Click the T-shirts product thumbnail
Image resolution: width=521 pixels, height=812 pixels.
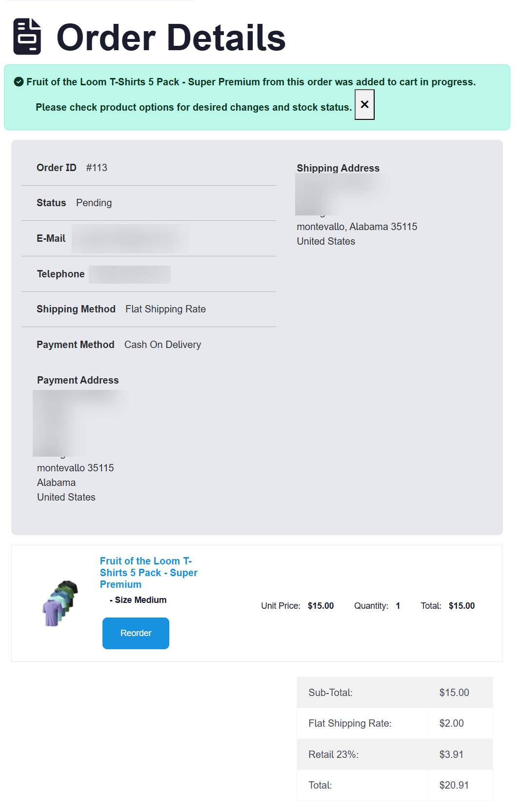60,603
